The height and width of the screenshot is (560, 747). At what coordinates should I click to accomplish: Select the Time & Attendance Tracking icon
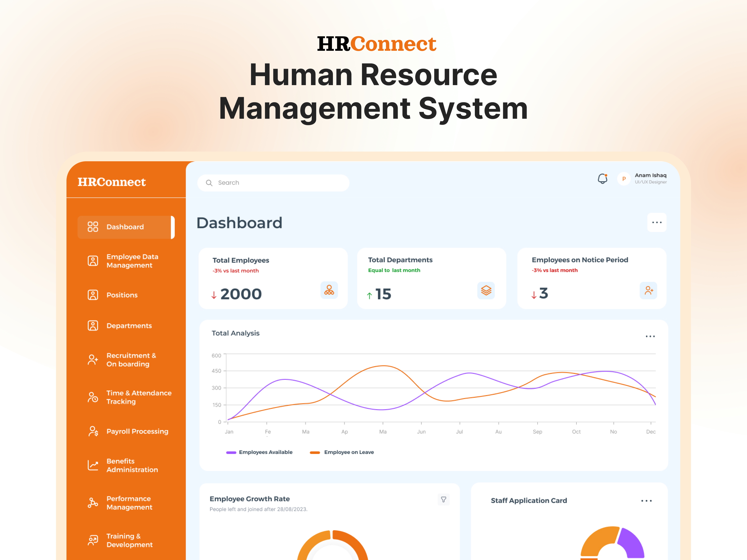pos(93,397)
